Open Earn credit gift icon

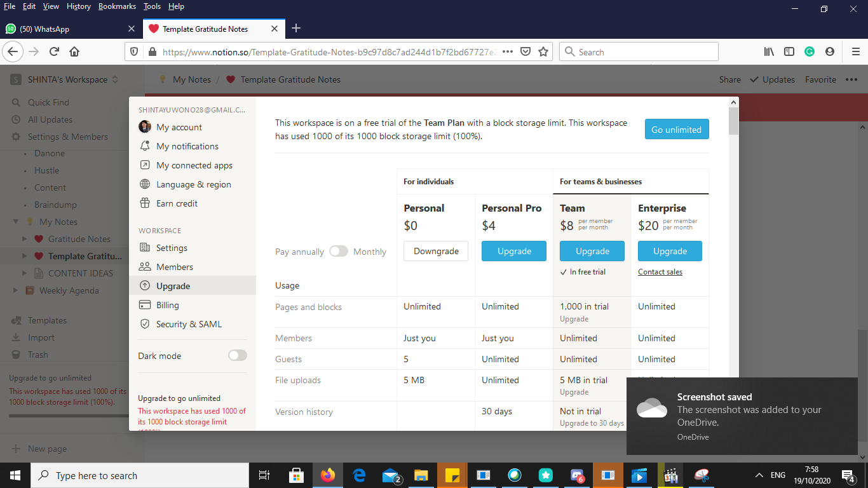[x=145, y=203]
